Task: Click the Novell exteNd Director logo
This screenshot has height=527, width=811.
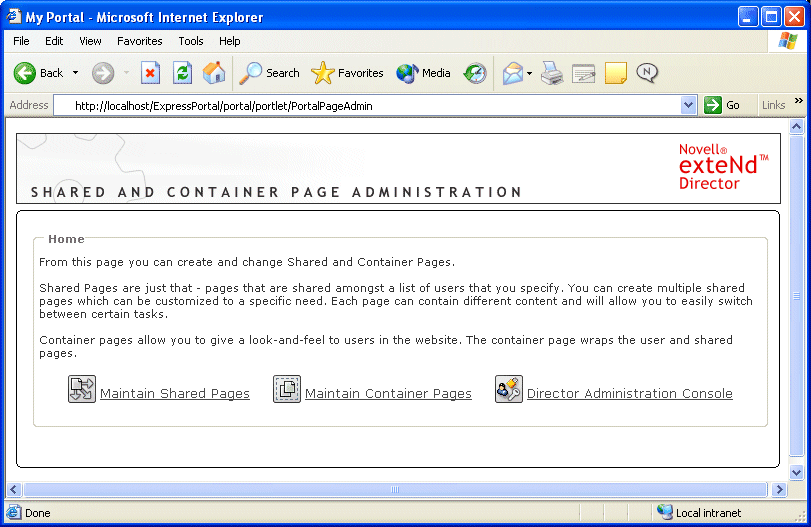Action: [x=723, y=167]
